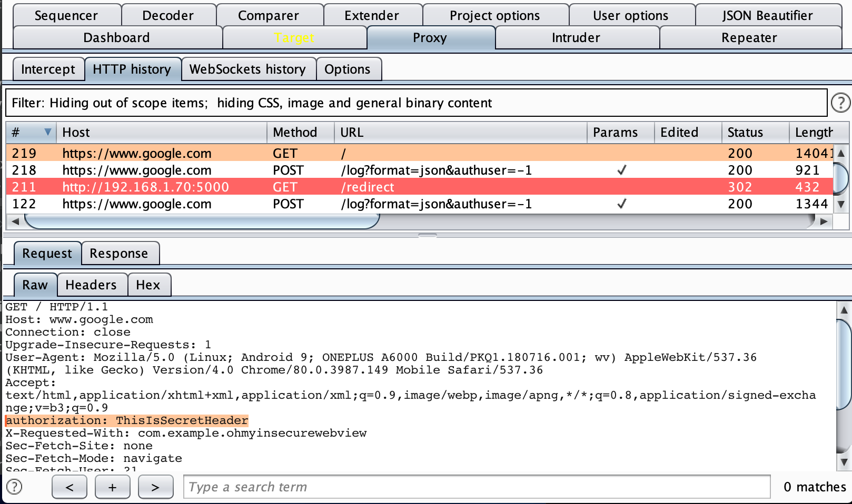This screenshot has width=852, height=504.
Task: Open help icon beside the search buttons
Action: pos(14,487)
